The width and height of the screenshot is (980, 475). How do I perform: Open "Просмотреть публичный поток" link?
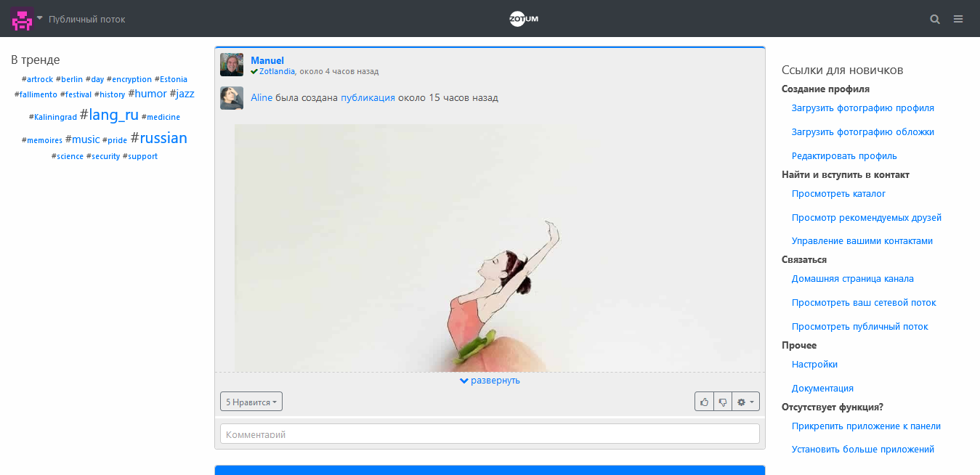point(860,327)
